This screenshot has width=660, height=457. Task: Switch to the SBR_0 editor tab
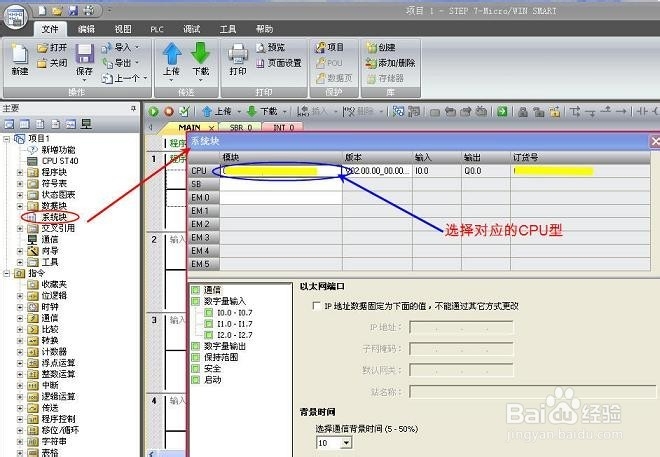point(240,128)
